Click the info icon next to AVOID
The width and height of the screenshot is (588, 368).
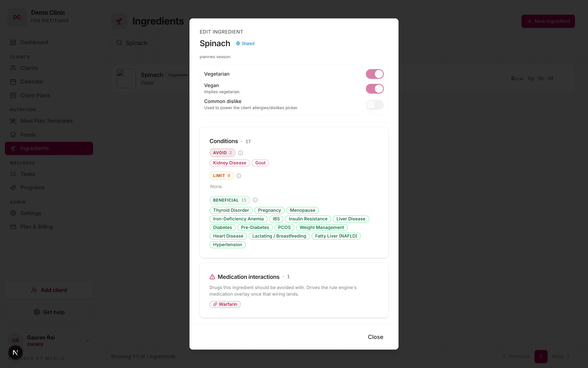point(240,153)
